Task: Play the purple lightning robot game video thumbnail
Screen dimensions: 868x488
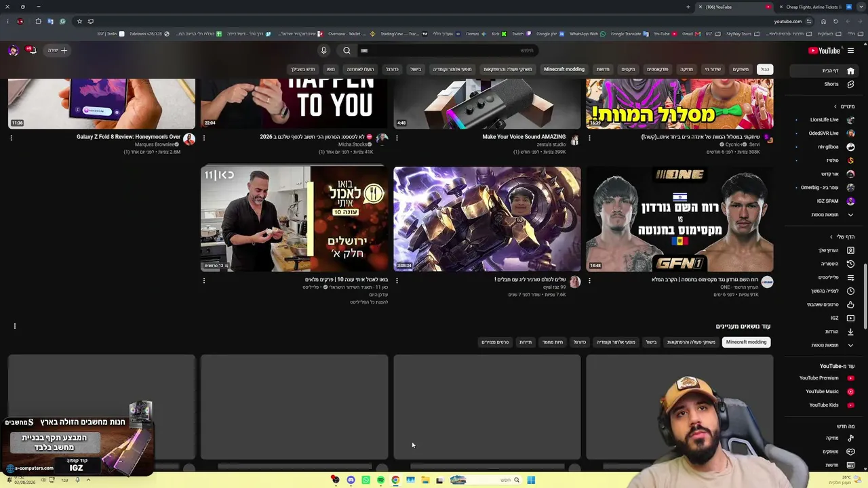Action: pyautogui.click(x=487, y=219)
